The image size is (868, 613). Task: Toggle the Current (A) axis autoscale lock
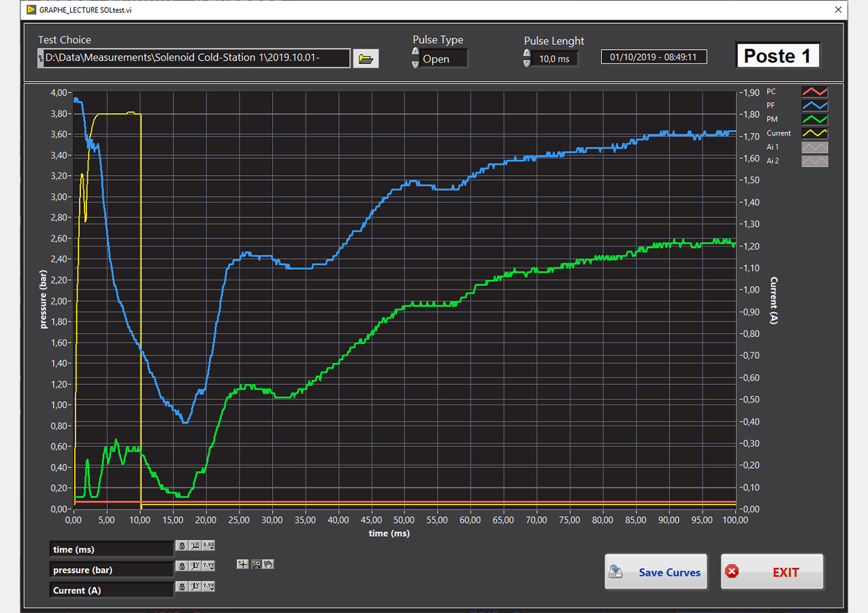182,586
